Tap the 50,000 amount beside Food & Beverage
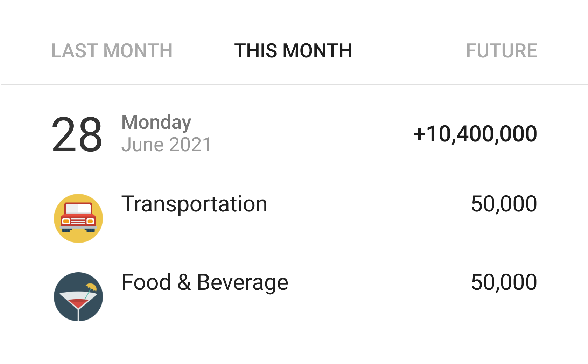The width and height of the screenshot is (588, 364). [504, 282]
